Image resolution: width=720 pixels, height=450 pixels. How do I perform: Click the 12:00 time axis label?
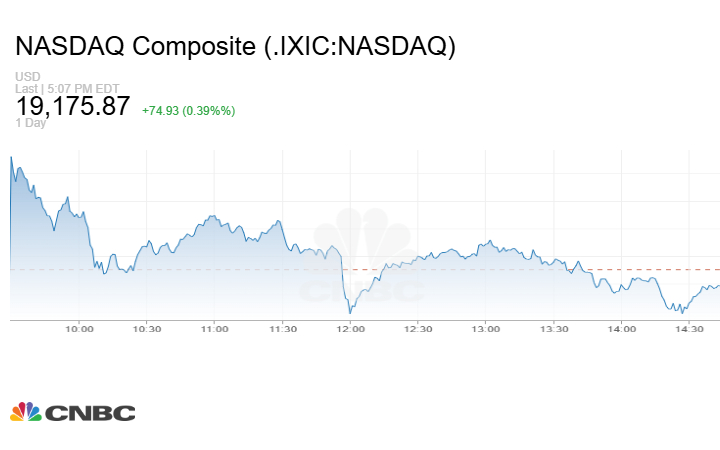coord(350,329)
